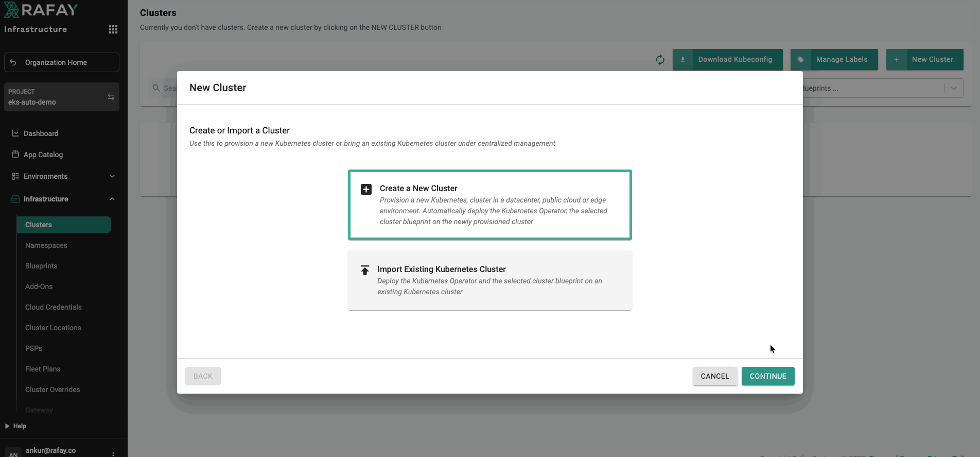The width and height of the screenshot is (980, 457).
Task: Click the refresh clusters icon
Action: [x=660, y=60]
